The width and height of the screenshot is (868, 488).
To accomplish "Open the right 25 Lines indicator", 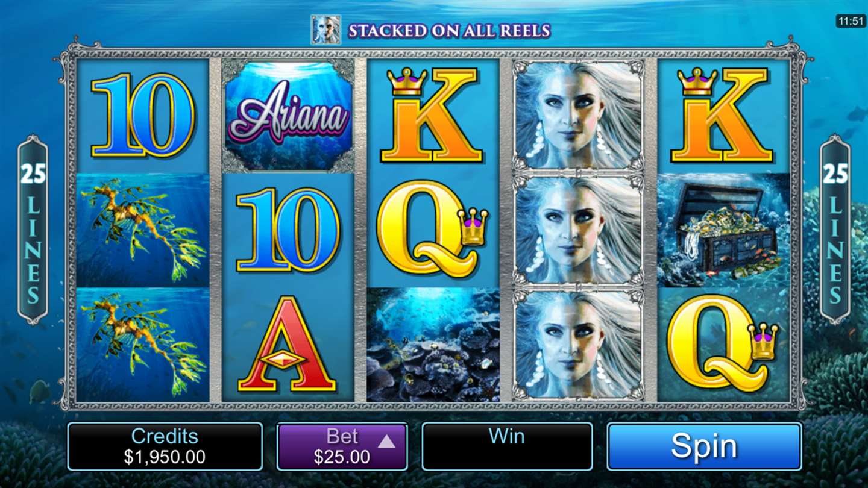I will 835,230.
